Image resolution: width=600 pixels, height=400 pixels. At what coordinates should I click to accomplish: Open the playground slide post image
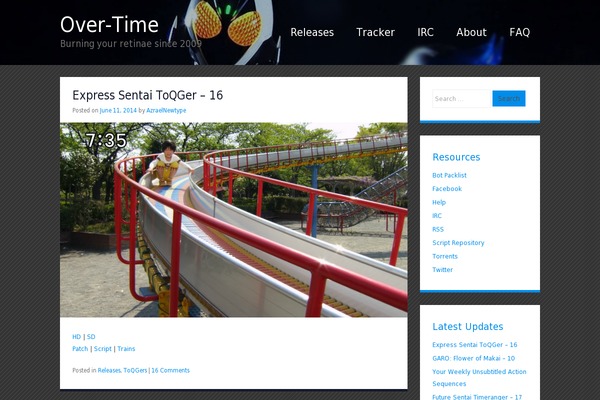coord(233,219)
